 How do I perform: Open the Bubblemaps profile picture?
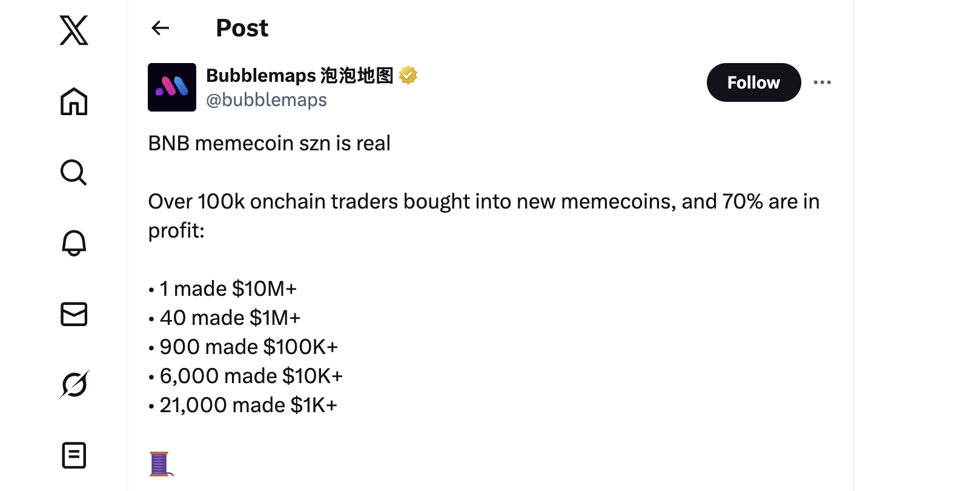[x=172, y=87]
